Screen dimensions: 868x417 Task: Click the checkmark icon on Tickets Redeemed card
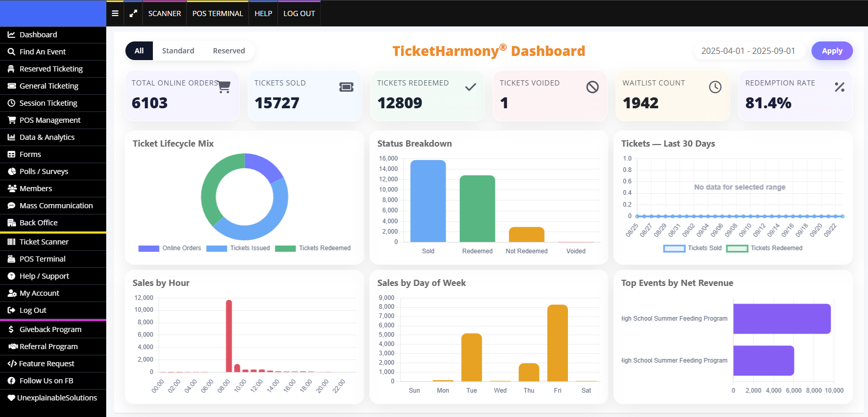[470, 87]
